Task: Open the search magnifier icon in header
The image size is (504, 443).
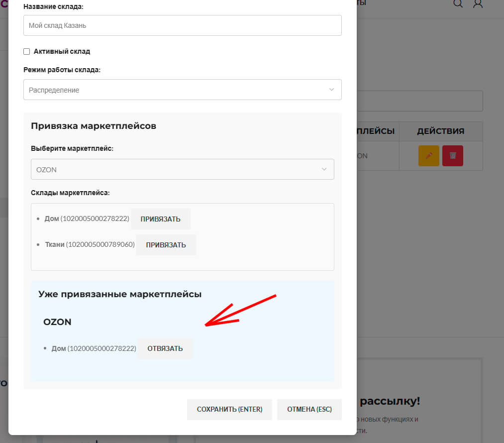Action: [x=458, y=3]
